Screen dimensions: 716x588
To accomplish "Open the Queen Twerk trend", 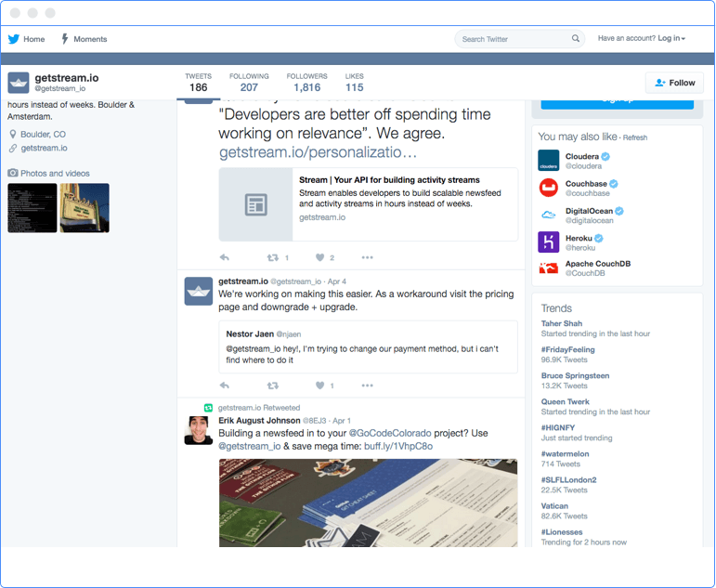I will click(566, 401).
